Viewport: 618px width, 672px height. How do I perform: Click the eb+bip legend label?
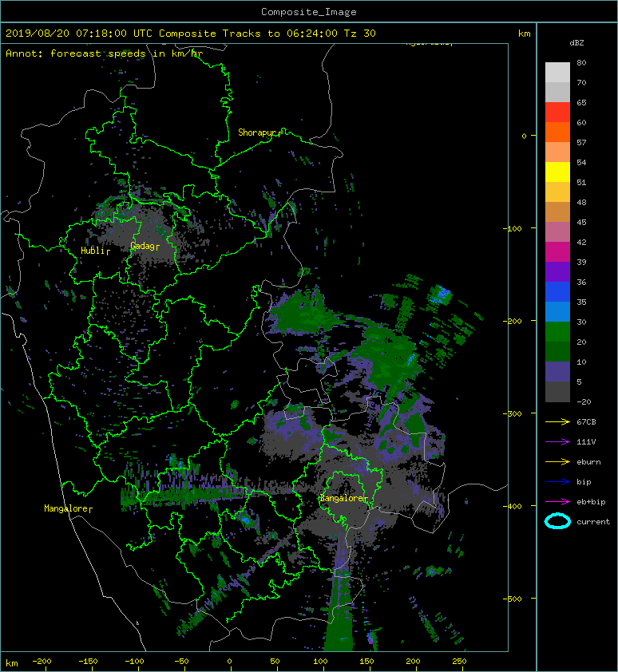pyautogui.click(x=591, y=502)
